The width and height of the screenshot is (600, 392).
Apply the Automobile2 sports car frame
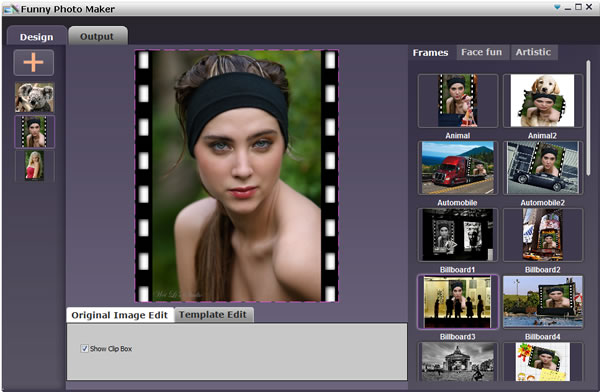point(543,168)
